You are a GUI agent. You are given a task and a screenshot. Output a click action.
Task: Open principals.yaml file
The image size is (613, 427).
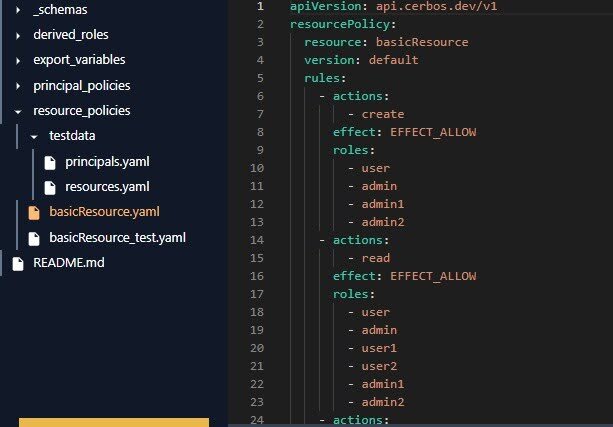[108, 161]
